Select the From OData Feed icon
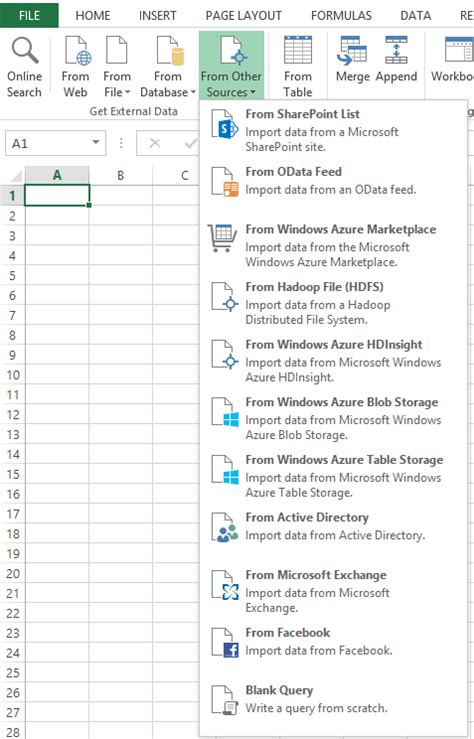 click(x=224, y=181)
